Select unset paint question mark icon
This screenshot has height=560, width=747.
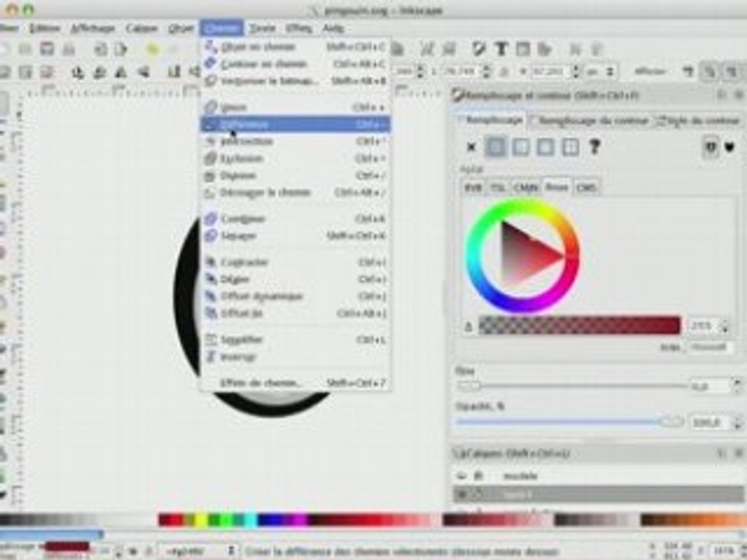point(594,147)
